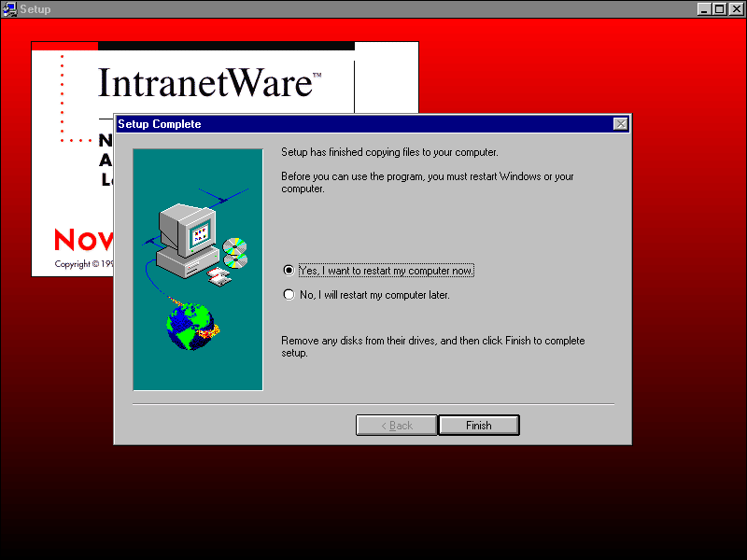This screenshot has width=747, height=560.
Task: Close the main Setup window
Action: (x=736, y=9)
